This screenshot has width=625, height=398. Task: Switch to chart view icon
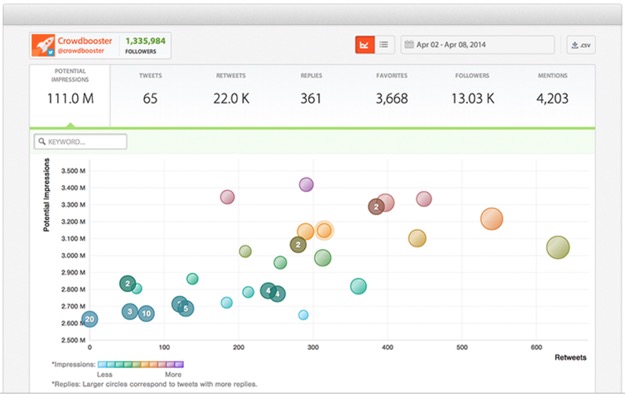[365, 45]
